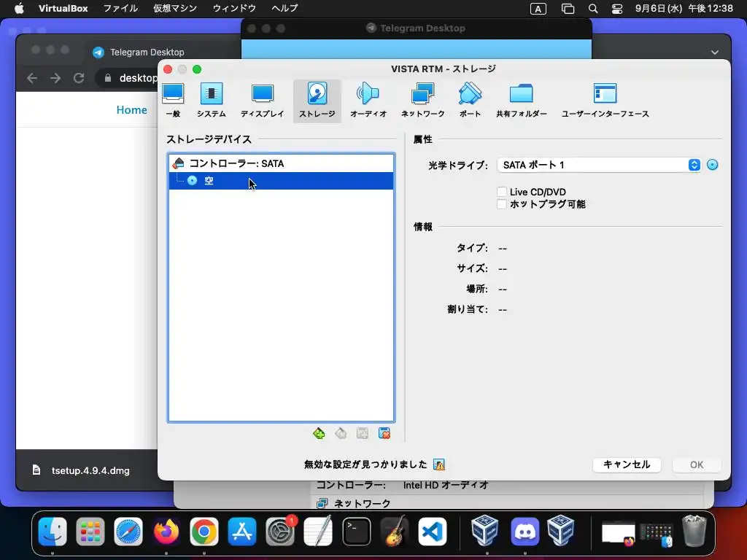This screenshot has width=747, height=560.
Task: Open the ウィンドウ menu
Action: click(234, 8)
